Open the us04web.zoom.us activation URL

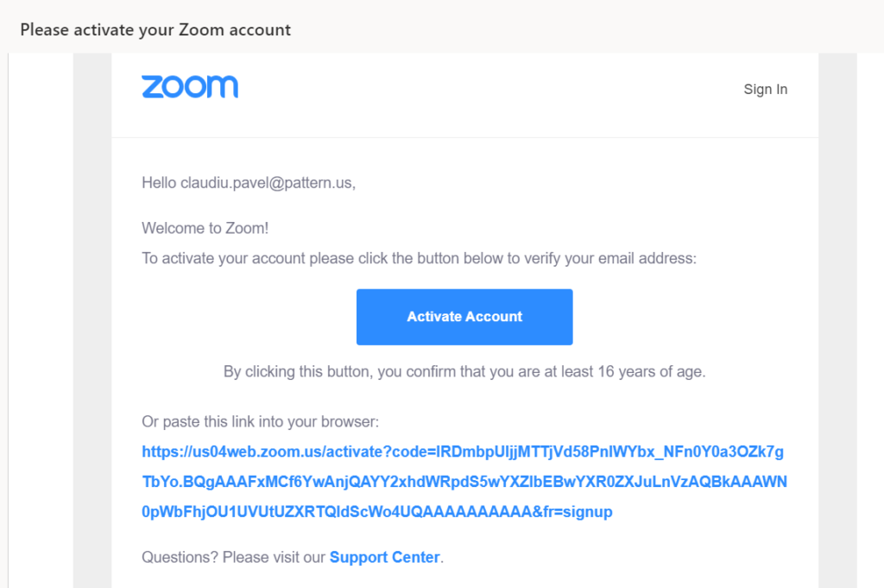(464, 482)
